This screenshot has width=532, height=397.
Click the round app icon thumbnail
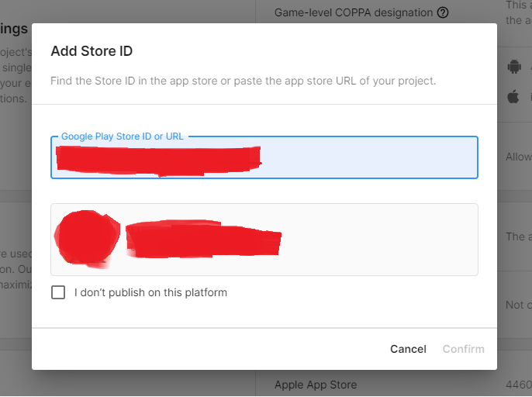pos(86,239)
